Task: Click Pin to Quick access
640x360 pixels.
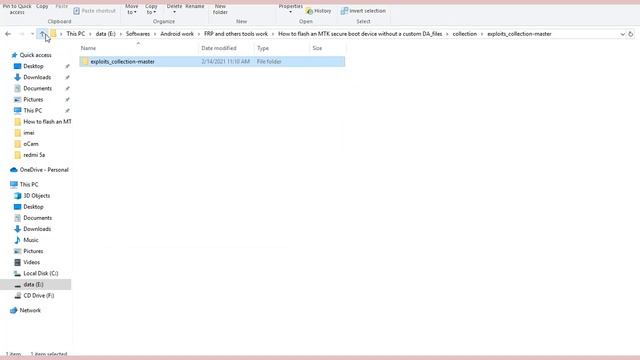Action: click(17, 9)
